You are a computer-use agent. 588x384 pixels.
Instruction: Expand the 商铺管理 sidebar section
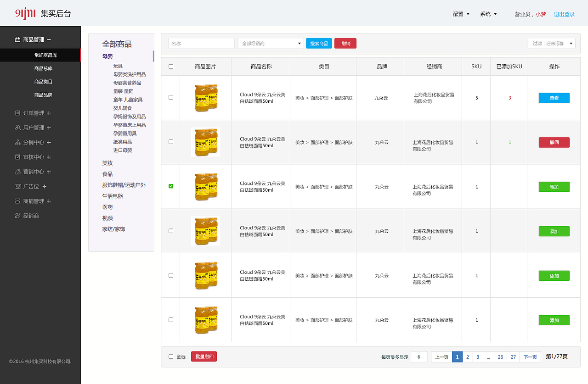tap(49, 201)
